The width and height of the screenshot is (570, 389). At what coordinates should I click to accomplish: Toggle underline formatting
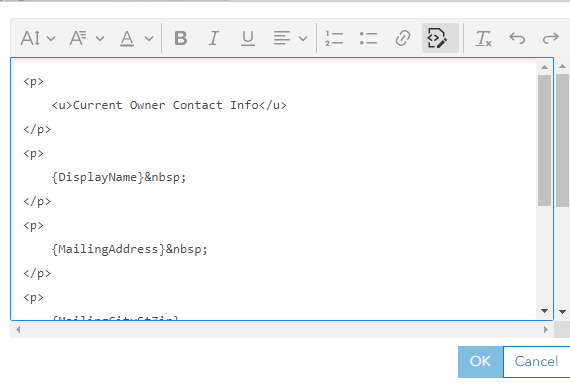(248, 38)
